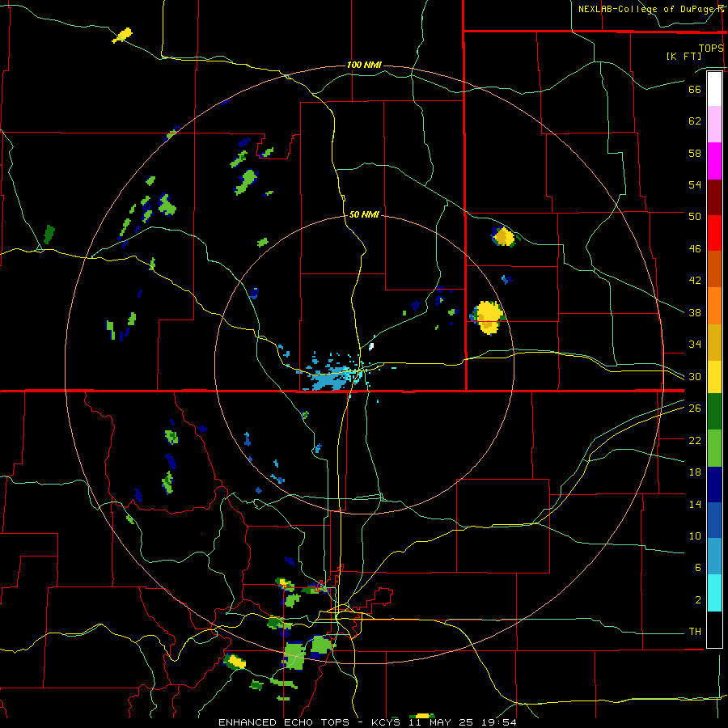Click the navy blue legend swatch
Screen dimensions: 728x728
pyautogui.click(x=714, y=485)
